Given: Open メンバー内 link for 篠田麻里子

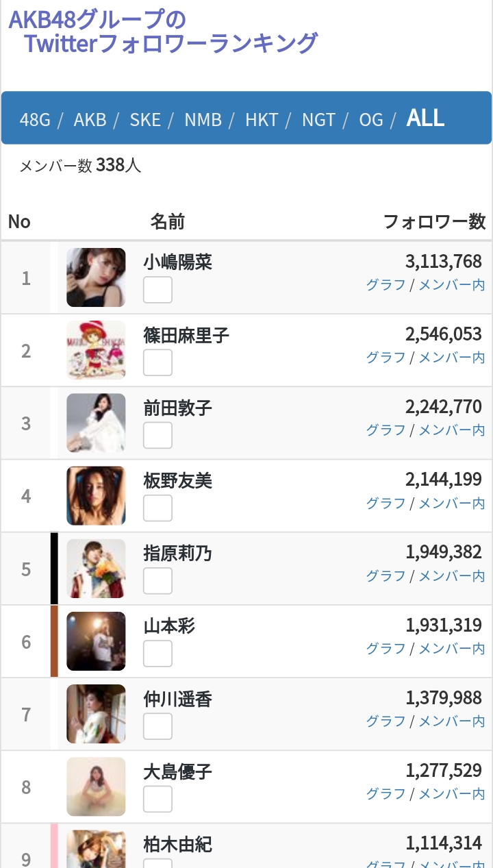Looking at the screenshot, I should pos(452,358).
